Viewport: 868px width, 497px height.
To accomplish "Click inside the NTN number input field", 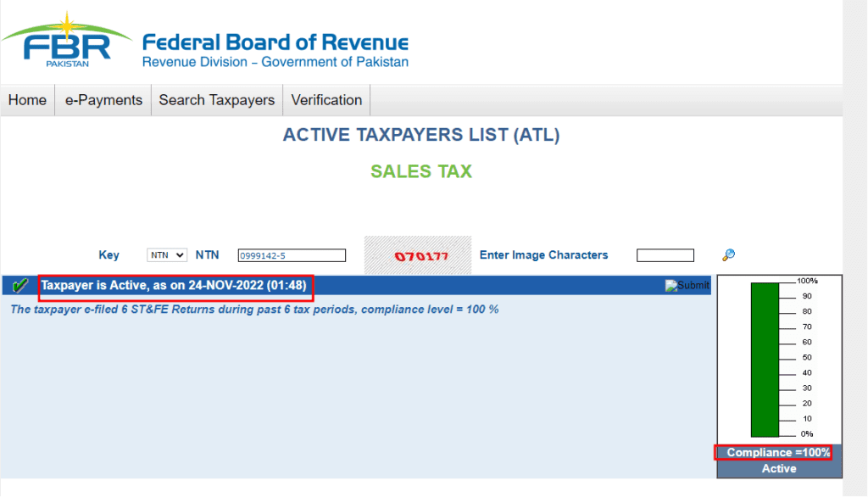I will pos(292,254).
